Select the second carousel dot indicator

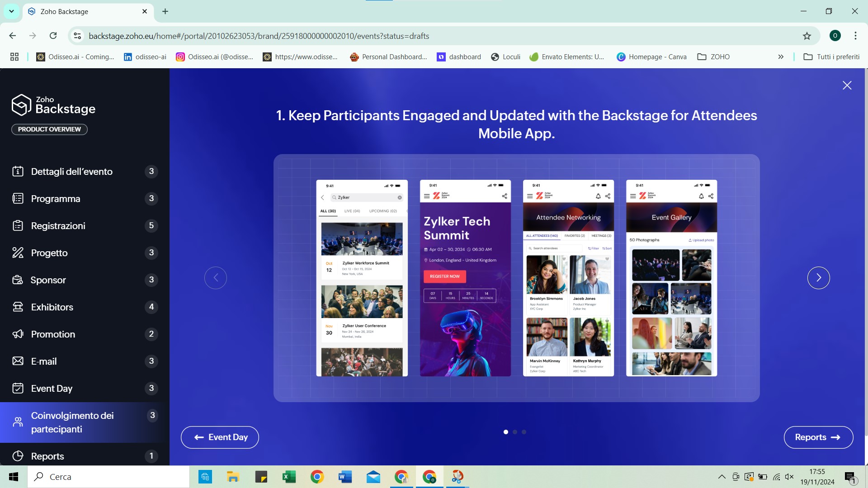point(514,432)
